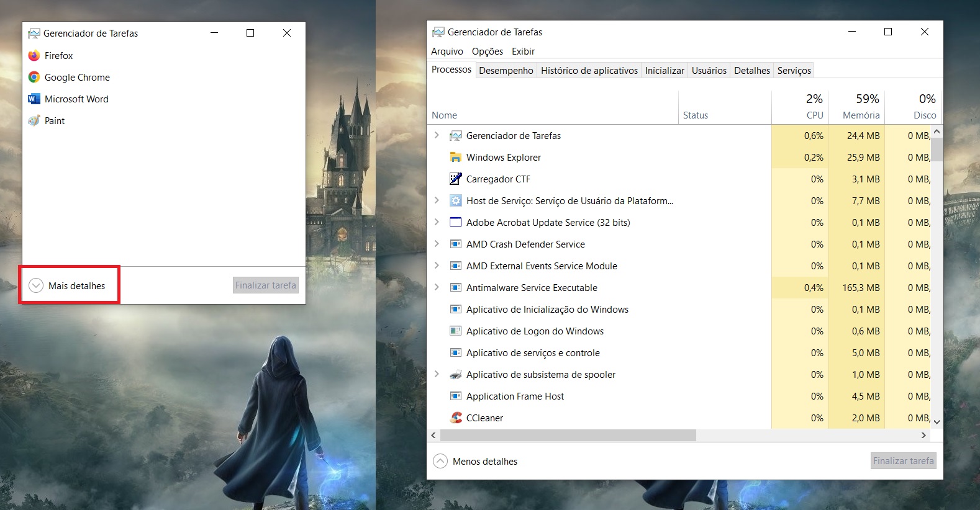Expand the AMD Crash Defender Service row

click(x=437, y=244)
